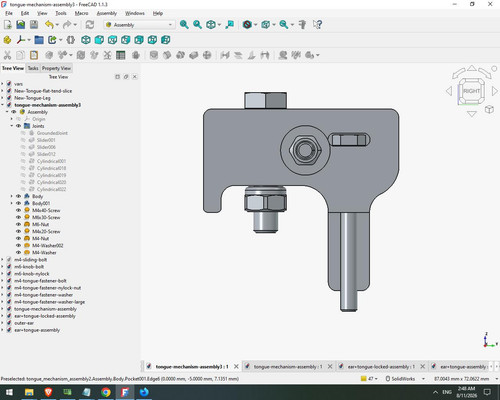
Task: Click the What's This help icon
Action: 317,25
